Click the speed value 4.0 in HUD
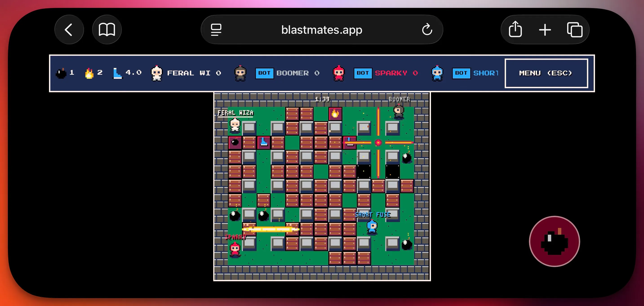This screenshot has height=306, width=644. point(133,73)
